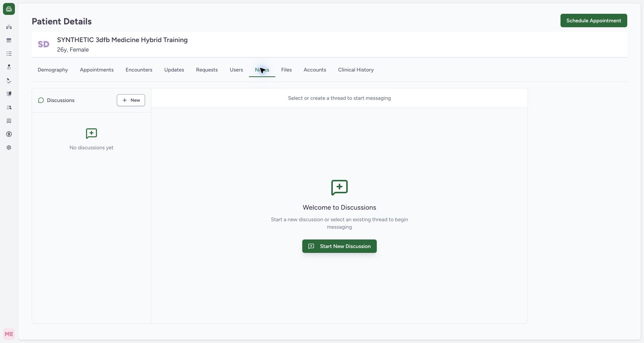The width and height of the screenshot is (644, 343).
Task: Open the microscope lab sidebar icon
Action: [x=9, y=80]
